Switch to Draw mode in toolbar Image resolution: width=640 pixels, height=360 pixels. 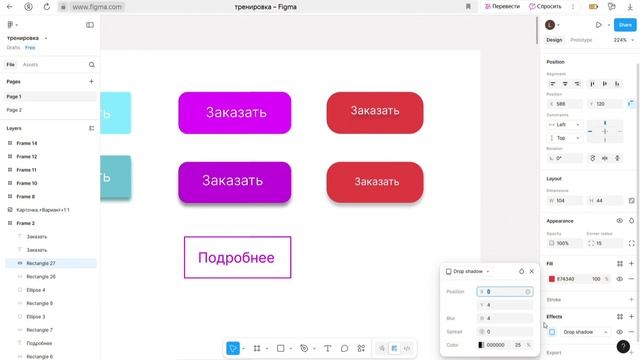[x=382, y=348]
